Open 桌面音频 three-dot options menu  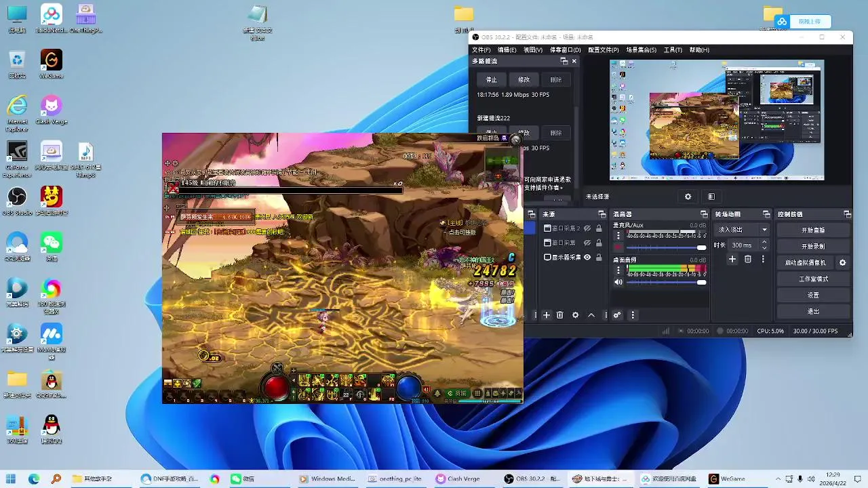[x=618, y=270]
